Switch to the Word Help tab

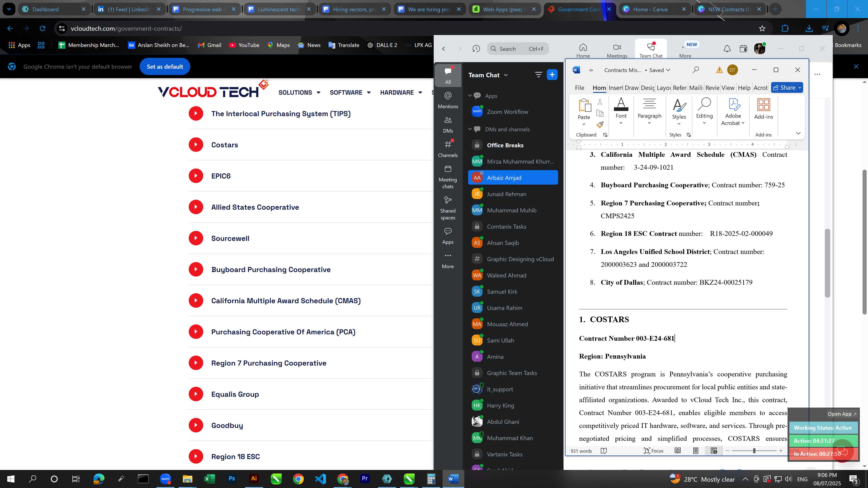click(744, 88)
